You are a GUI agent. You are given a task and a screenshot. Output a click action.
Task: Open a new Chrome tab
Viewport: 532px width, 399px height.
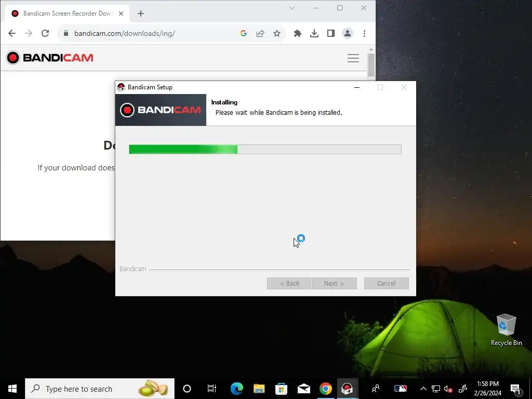[141, 14]
